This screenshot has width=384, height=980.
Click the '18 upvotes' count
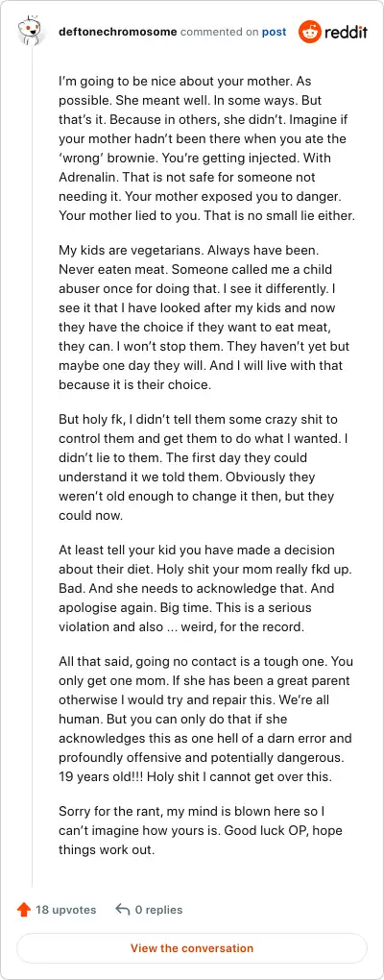click(65, 910)
